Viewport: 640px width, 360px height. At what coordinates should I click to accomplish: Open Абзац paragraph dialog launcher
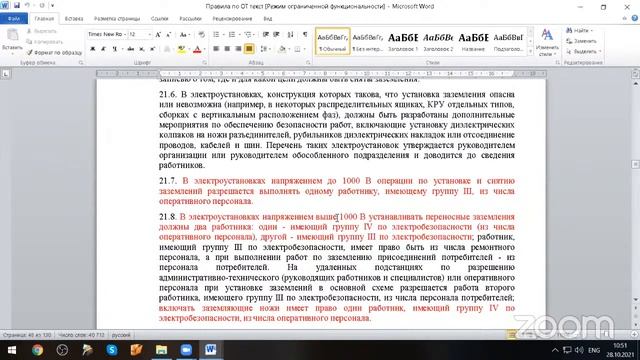click(308, 63)
